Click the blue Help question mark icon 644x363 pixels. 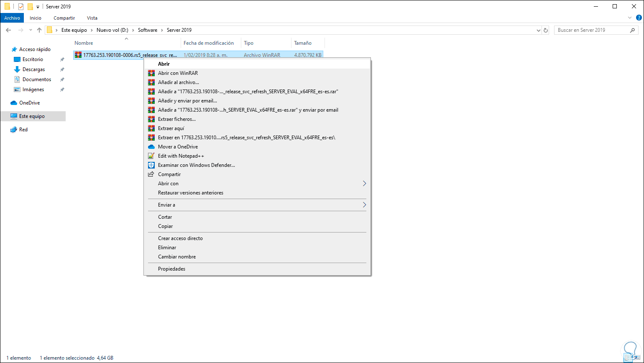click(x=638, y=18)
